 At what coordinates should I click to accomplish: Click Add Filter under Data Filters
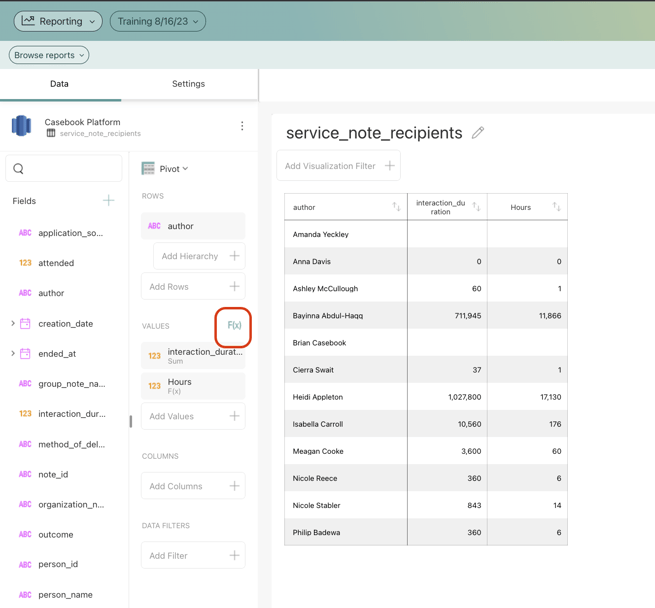click(193, 556)
